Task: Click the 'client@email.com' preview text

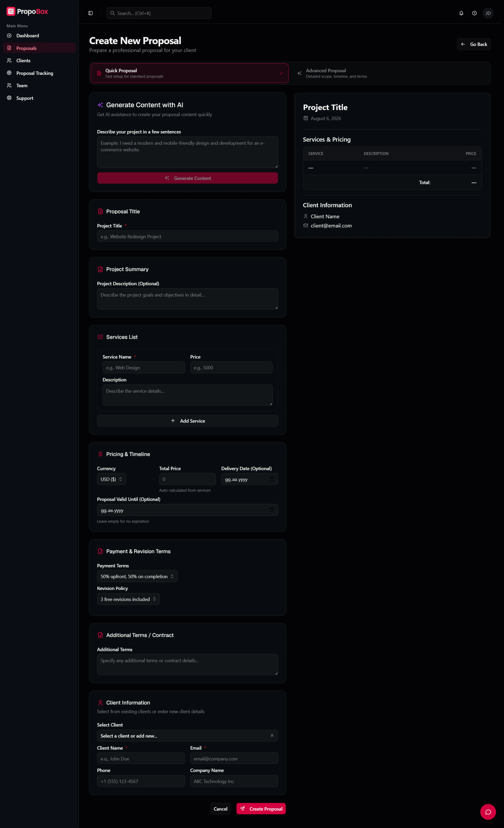Action: tap(331, 225)
